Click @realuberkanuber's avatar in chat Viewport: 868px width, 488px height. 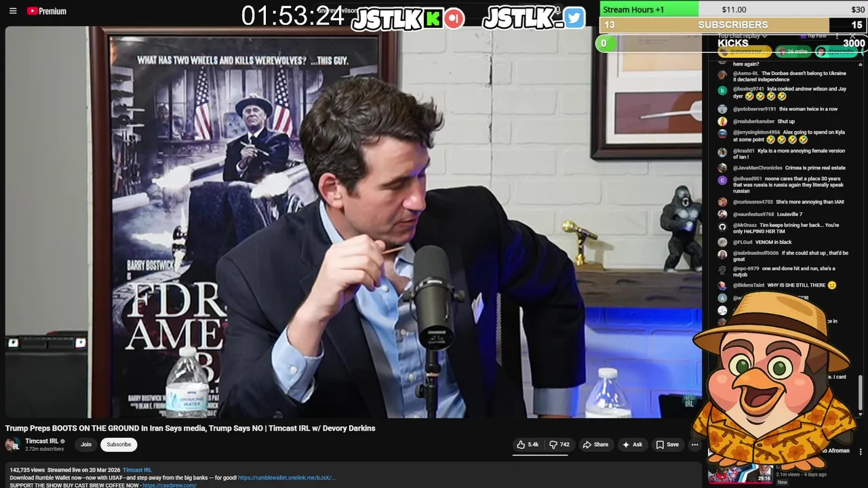click(x=722, y=121)
